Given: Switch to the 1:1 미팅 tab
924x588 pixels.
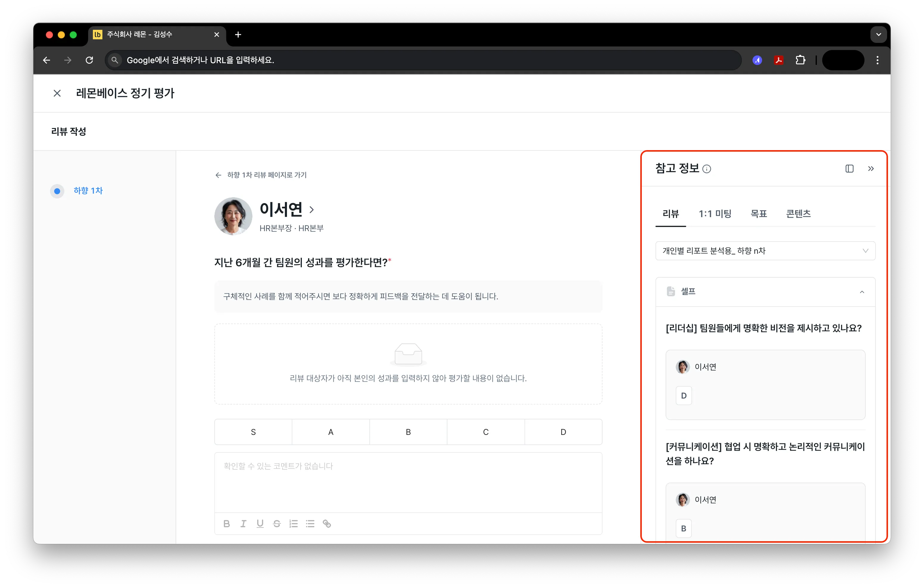Looking at the screenshot, I should click(715, 214).
